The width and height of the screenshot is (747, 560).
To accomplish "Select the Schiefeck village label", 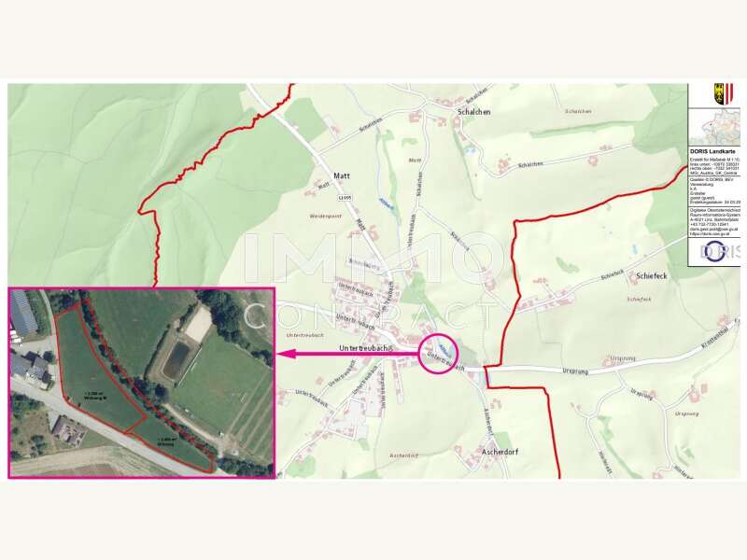I will (x=652, y=275).
